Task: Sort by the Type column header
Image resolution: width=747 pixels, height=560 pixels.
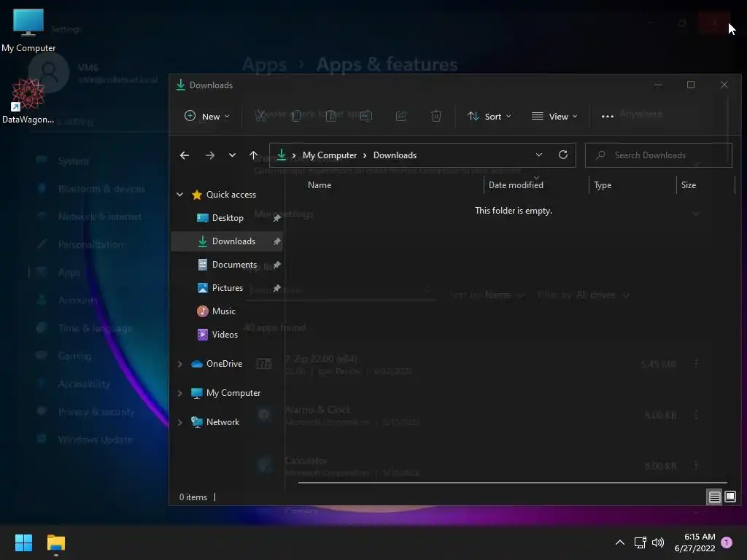Action: 603,184
